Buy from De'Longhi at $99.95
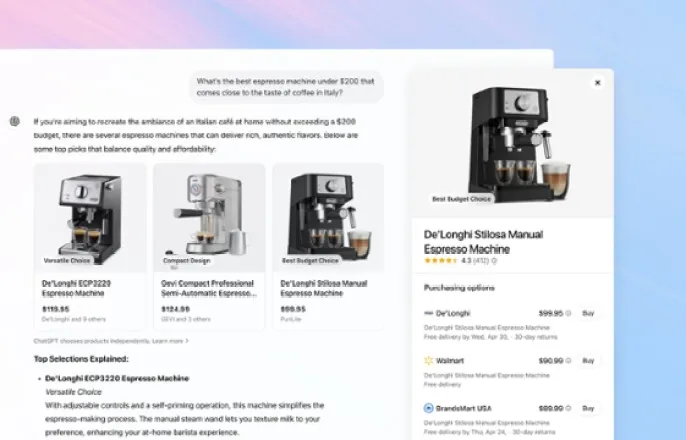 588,313
